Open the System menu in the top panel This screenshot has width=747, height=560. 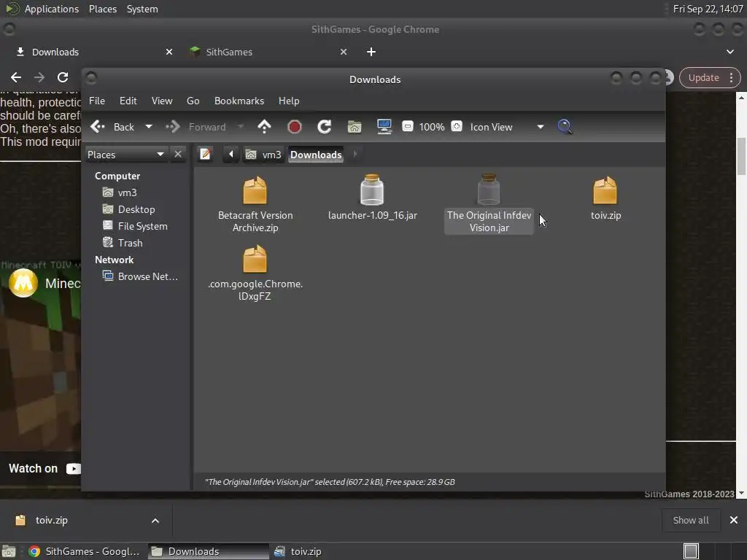click(142, 9)
